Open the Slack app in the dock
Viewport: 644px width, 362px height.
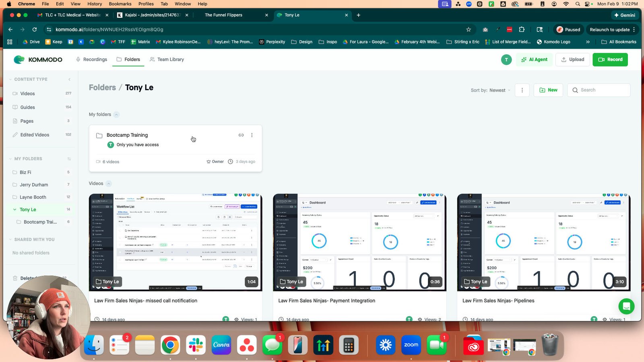point(196,345)
